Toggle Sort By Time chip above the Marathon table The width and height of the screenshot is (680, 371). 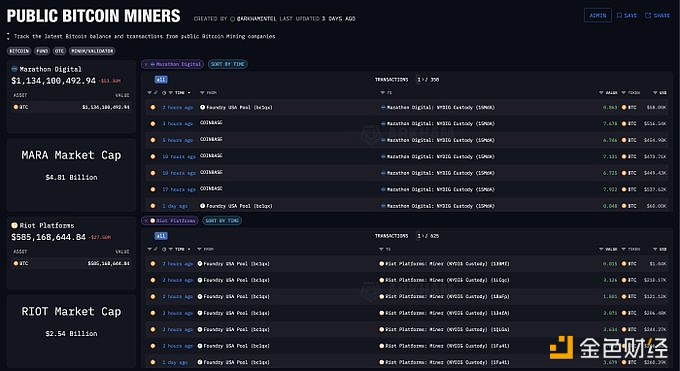(228, 64)
